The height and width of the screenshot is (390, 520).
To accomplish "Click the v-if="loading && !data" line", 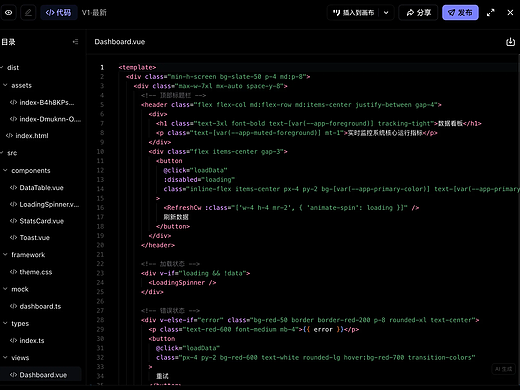I will coord(195,273).
